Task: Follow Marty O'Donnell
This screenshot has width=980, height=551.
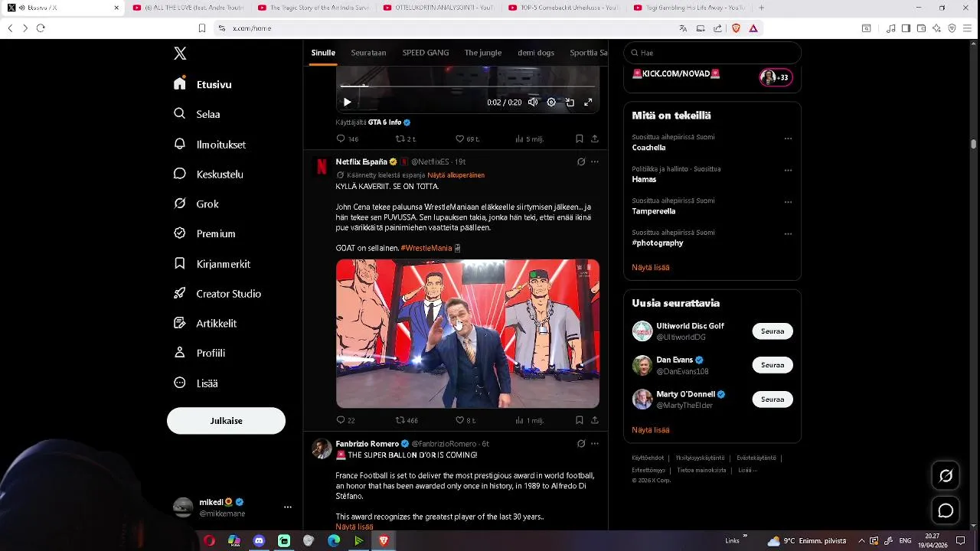Action: [x=773, y=399]
